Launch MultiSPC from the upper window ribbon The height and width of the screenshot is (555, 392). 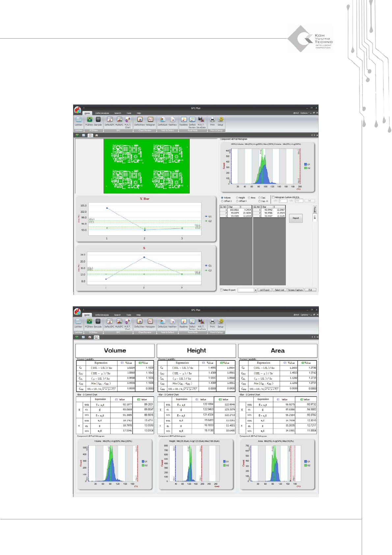point(119,121)
